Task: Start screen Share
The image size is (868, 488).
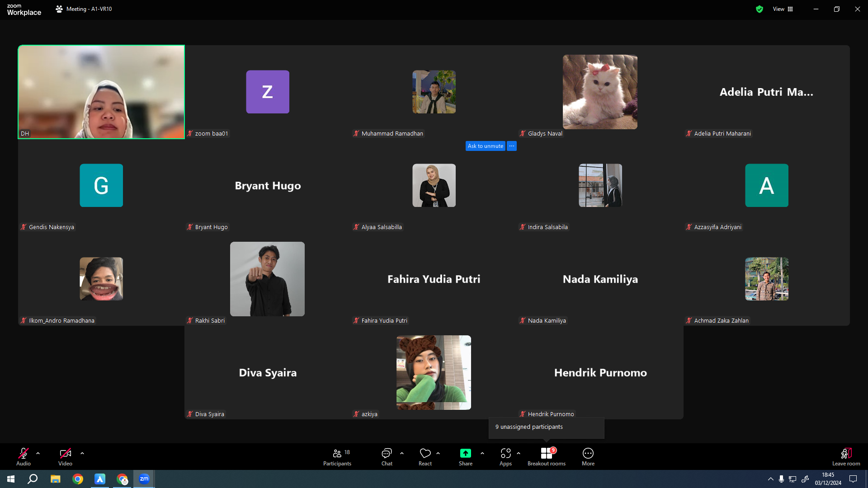Action: 466,456
